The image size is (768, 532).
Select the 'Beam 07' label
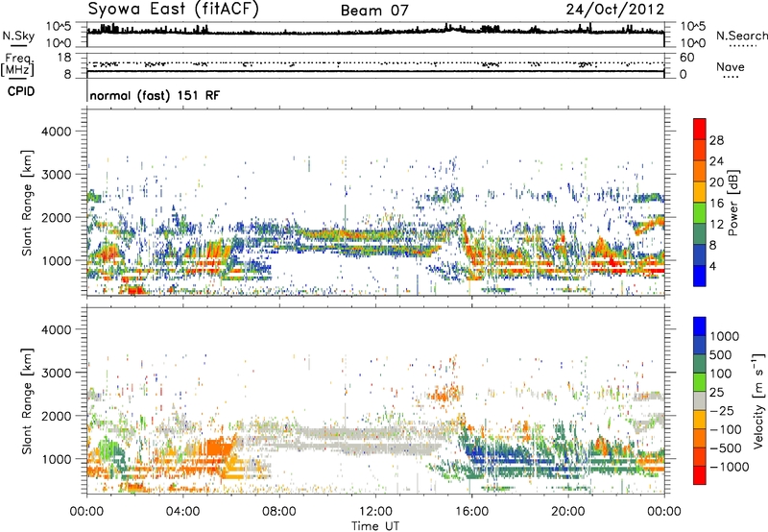pyautogui.click(x=374, y=11)
